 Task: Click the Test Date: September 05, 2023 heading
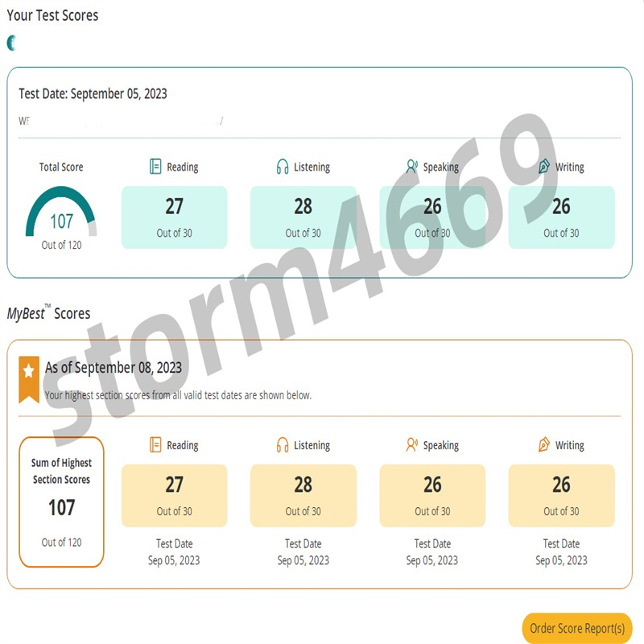pos(93,93)
